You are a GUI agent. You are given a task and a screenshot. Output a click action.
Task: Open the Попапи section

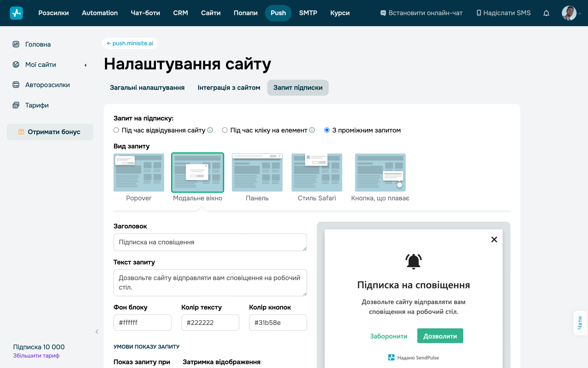pos(245,13)
